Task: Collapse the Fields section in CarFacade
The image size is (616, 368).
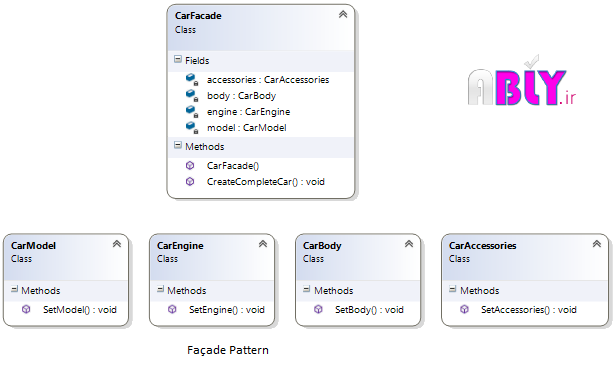Action: pyautogui.click(x=178, y=59)
